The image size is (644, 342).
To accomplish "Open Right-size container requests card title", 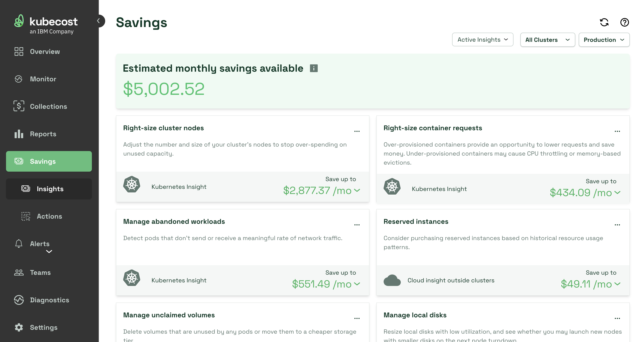I will pyautogui.click(x=433, y=128).
